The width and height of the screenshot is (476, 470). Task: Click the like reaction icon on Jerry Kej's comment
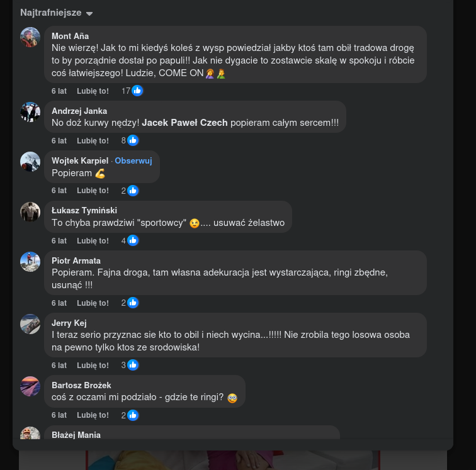point(133,365)
